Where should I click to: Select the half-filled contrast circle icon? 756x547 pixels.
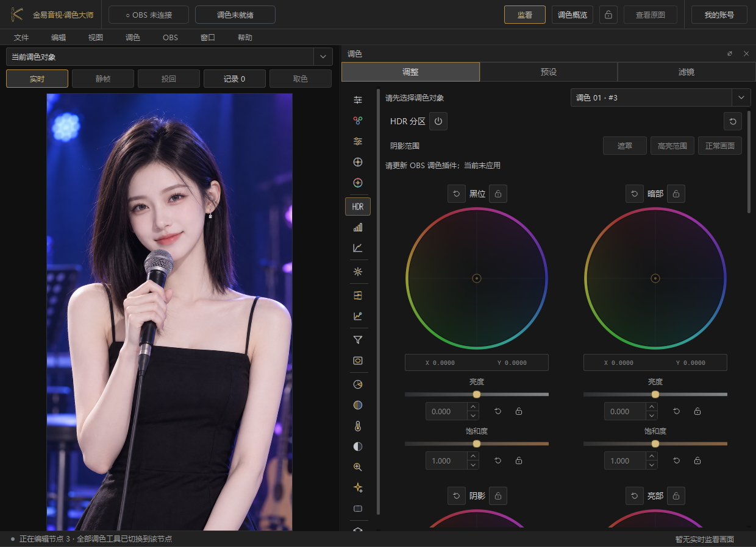tap(358, 446)
